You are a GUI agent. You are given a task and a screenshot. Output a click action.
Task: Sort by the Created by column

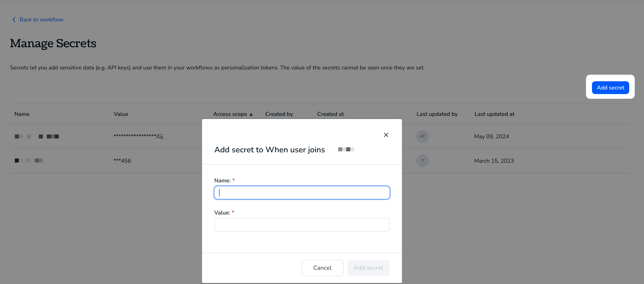point(279,114)
